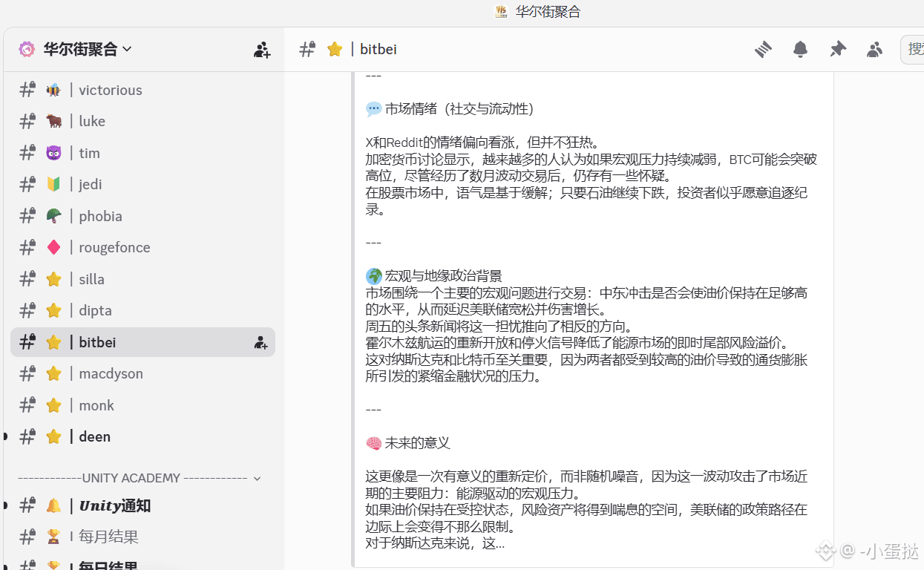Screen dimensions: 924x570
Task: Click the truncated line 对于纳斯达克来说，这...
Action: 435,543
